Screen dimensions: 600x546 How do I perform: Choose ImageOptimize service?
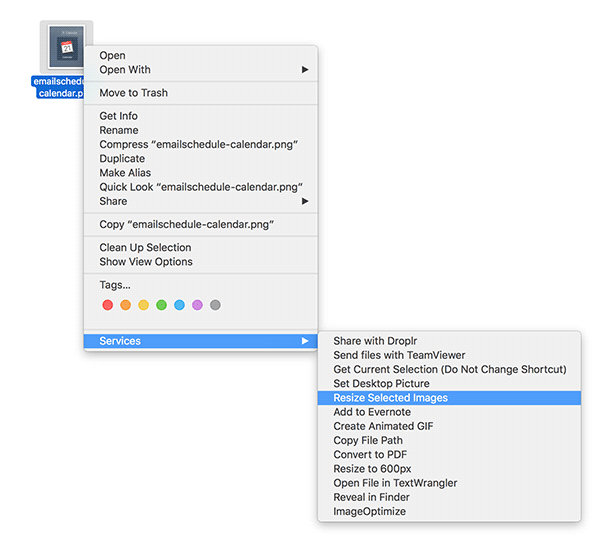[449, 511]
